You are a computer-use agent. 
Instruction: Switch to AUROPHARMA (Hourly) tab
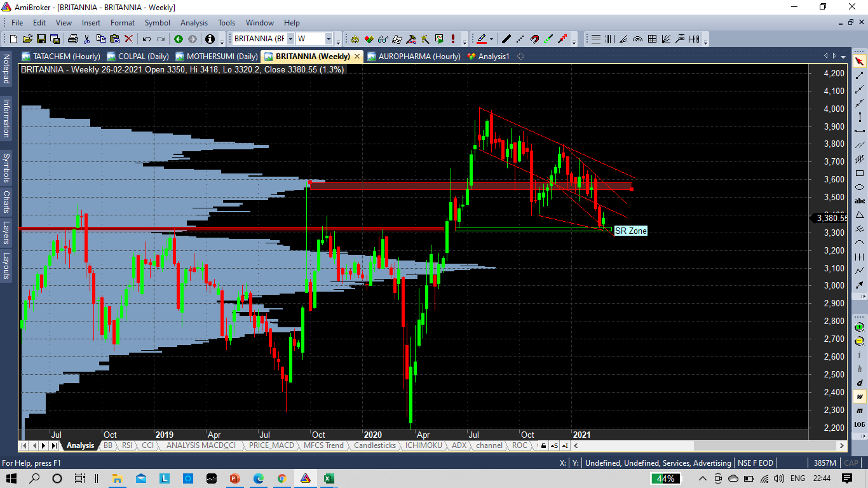click(414, 56)
